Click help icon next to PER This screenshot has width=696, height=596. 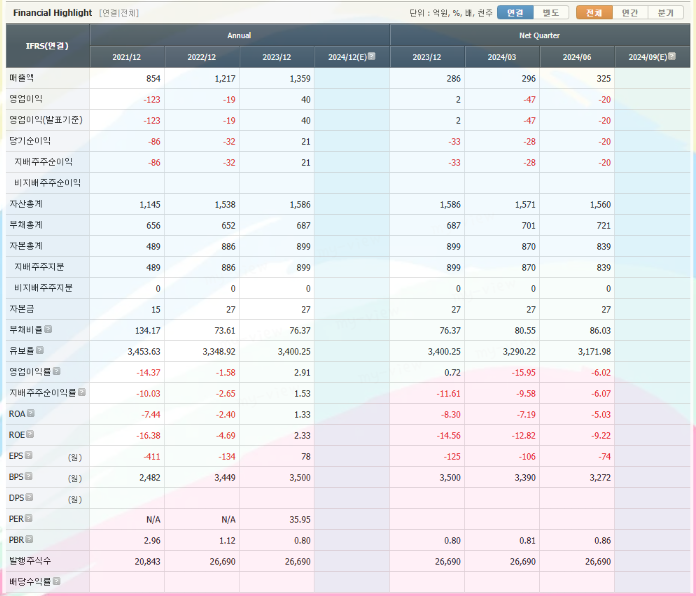(x=28, y=518)
